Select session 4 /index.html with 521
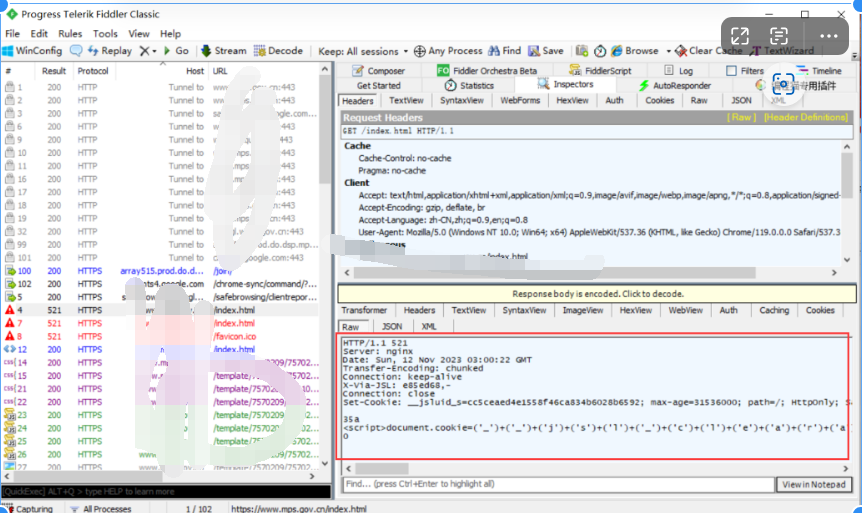Viewport: 862px width, 513px height. 160,310
